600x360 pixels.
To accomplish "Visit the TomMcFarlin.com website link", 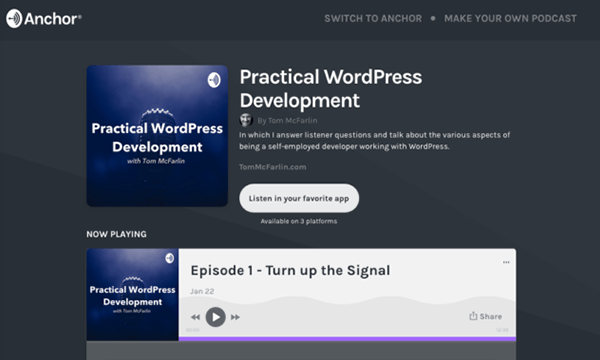I will click(x=272, y=167).
